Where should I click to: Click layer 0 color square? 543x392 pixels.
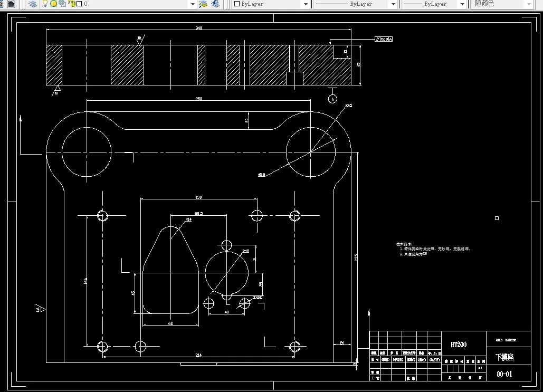[x=79, y=4]
